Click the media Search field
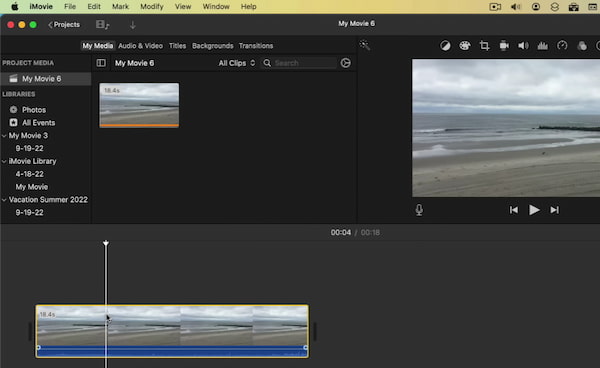600x368 pixels. tap(299, 63)
